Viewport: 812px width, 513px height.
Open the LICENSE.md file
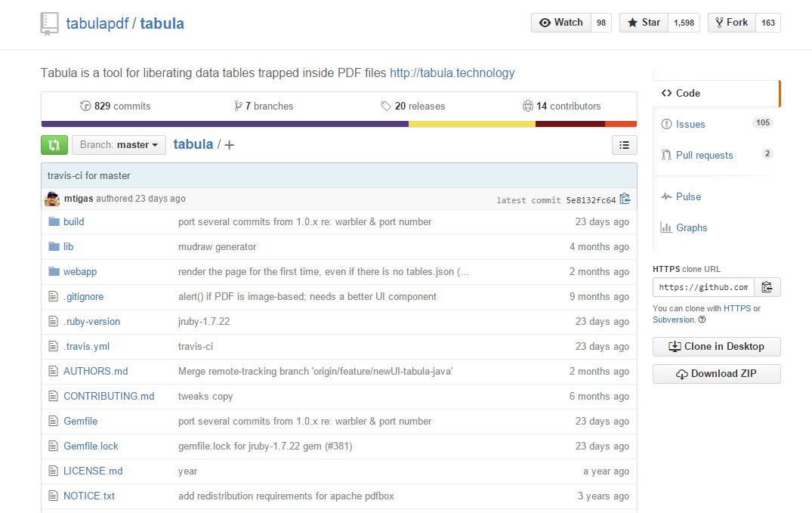[x=93, y=471]
